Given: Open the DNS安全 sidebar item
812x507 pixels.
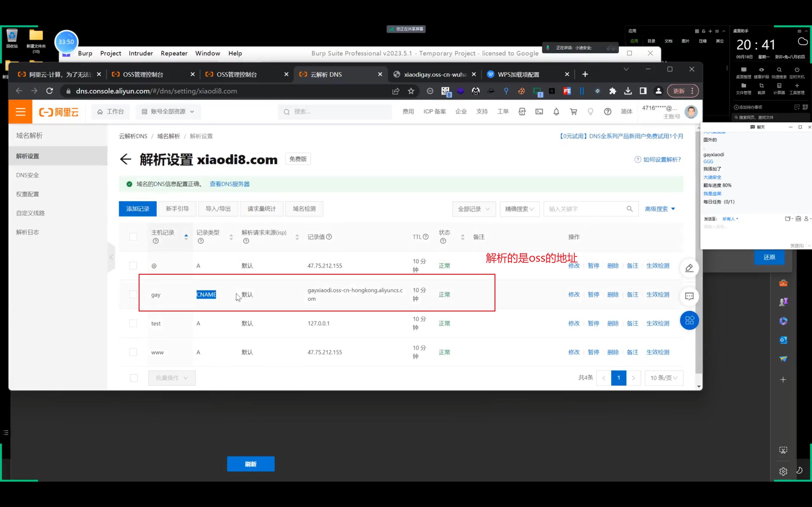Looking at the screenshot, I should [x=28, y=175].
